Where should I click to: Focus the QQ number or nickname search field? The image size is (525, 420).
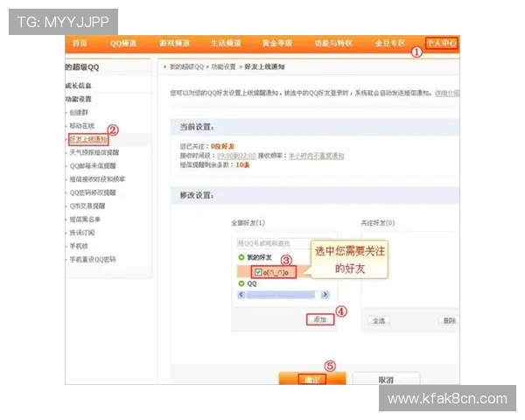pyautogui.click(x=274, y=243)
